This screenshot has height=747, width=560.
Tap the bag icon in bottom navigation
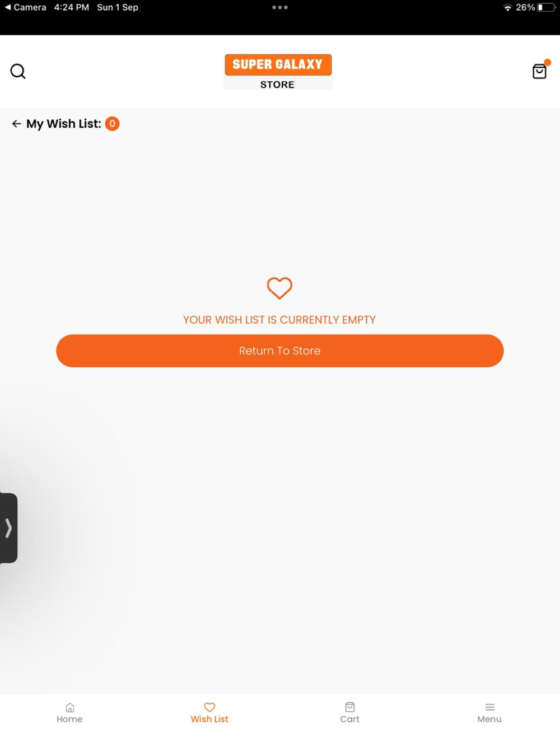point(350,707)
